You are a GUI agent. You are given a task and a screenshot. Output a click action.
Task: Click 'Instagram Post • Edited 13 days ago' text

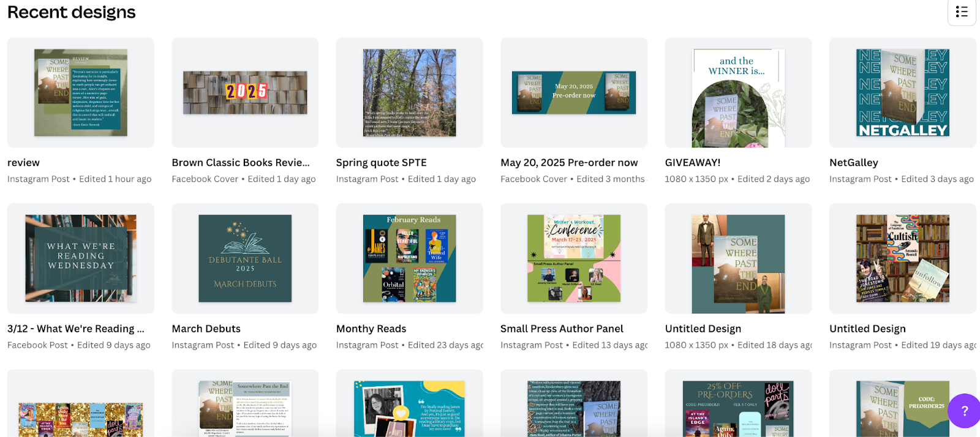point(574,345)
